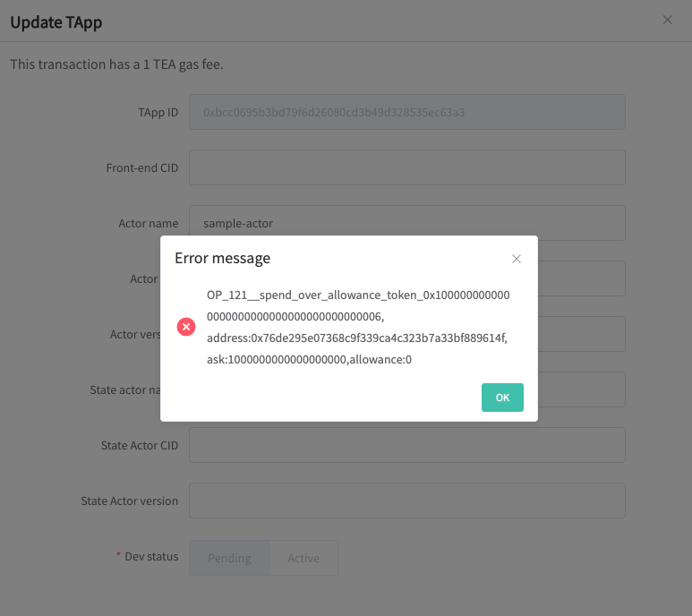
Task: Click the State Actor version label
Action: click(130, 500)
